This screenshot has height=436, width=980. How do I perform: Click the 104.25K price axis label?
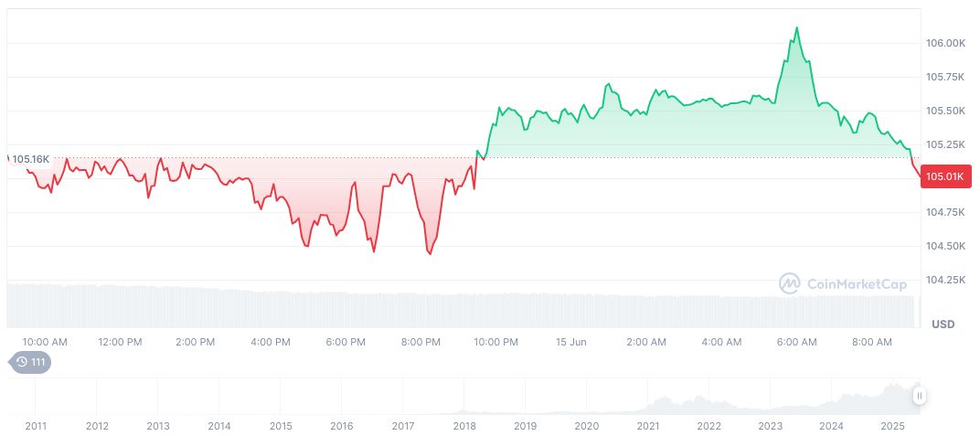[x=946, y=280]
